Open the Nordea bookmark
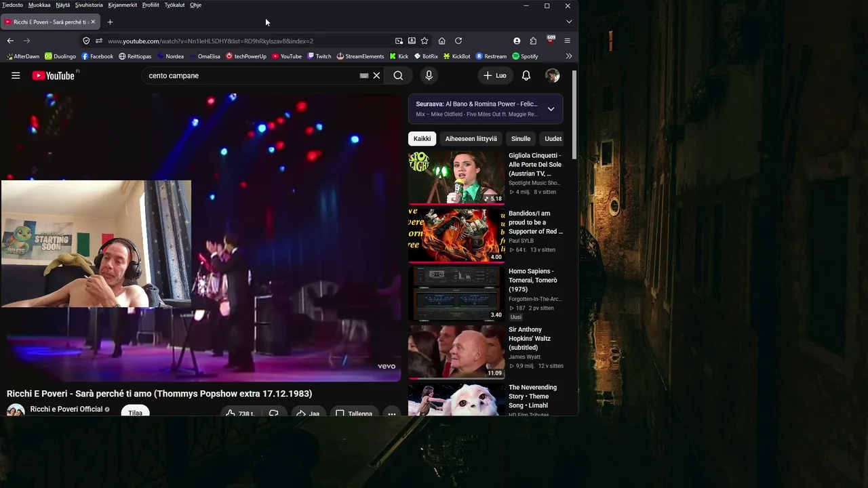868x488 pixels. click(170, 56)
